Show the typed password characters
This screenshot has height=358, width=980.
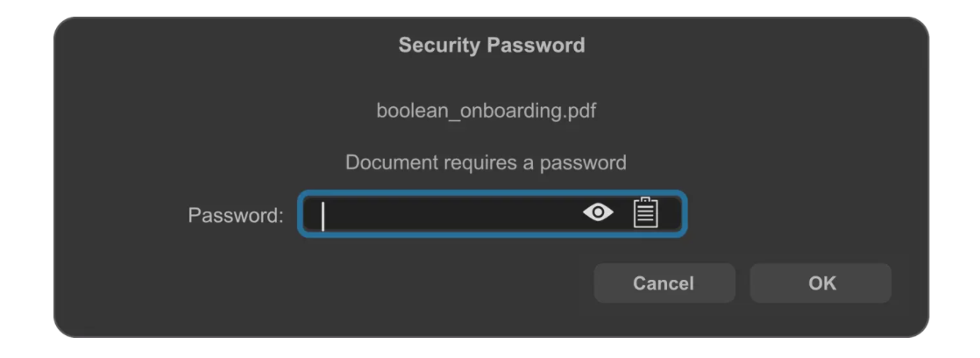[x=599, y=213]
